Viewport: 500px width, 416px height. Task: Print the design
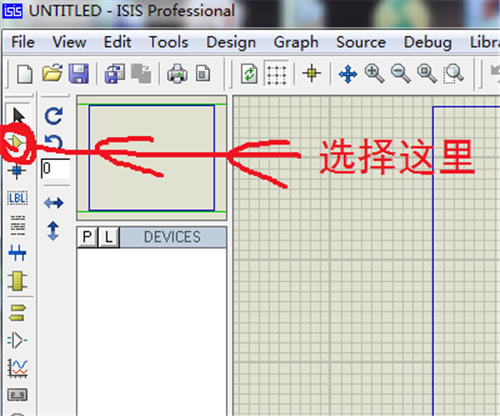(177, 73)
